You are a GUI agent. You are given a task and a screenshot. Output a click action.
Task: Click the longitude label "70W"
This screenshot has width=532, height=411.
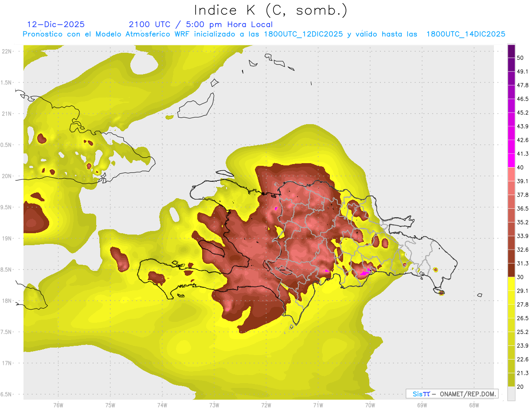click(370, 405)
